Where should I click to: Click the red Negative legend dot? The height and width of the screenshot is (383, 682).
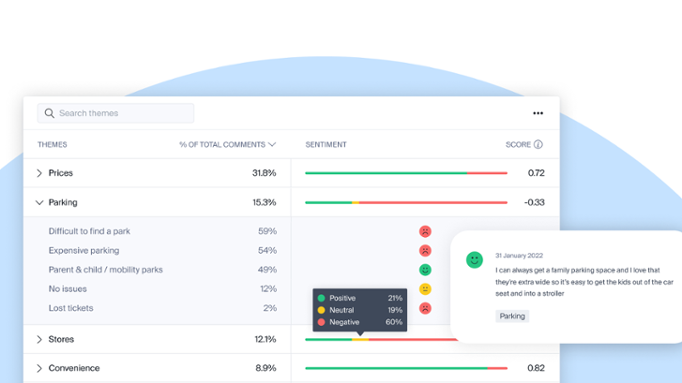[x=321, y=322]
